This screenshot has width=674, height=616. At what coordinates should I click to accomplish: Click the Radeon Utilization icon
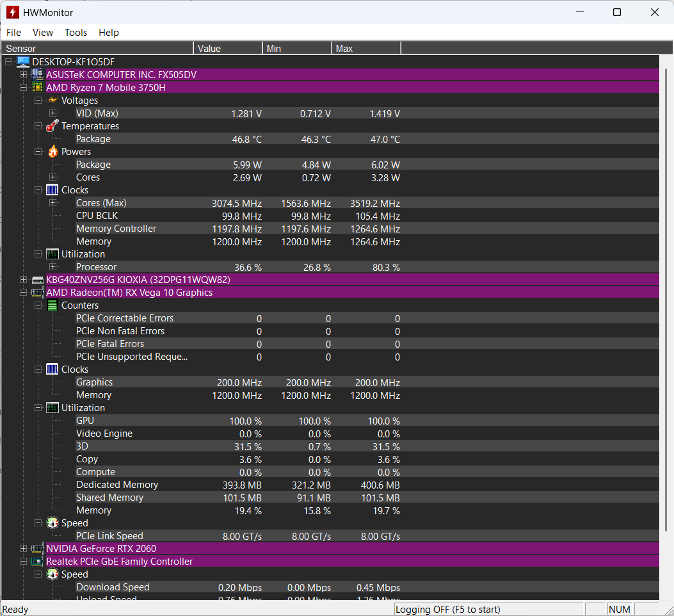point(52,407)
